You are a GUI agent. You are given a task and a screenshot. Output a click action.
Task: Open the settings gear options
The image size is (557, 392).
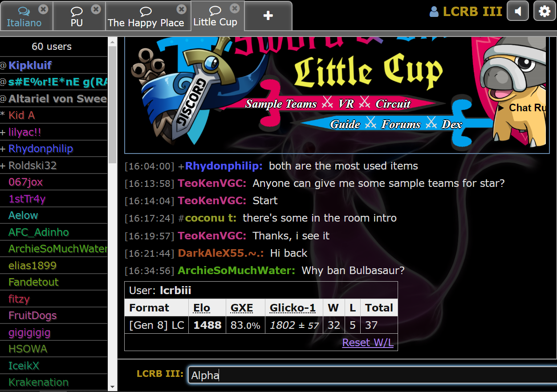(544, 11)
